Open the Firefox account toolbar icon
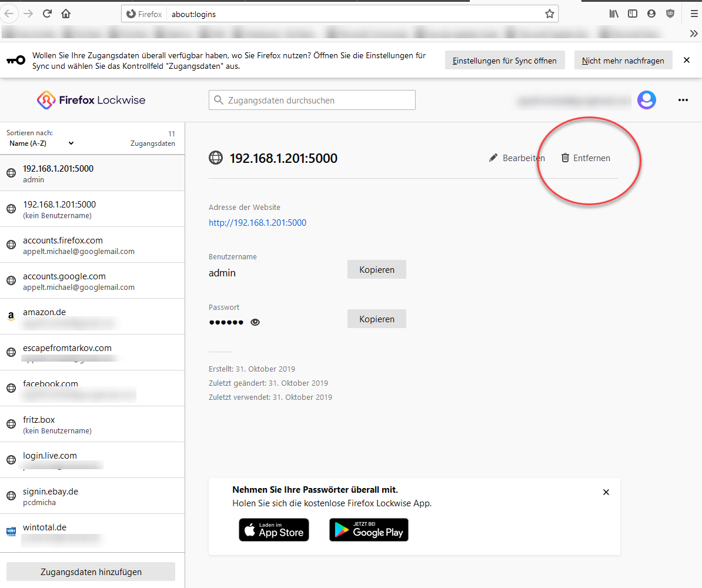The image size is (702, 588). click(651, 14)
